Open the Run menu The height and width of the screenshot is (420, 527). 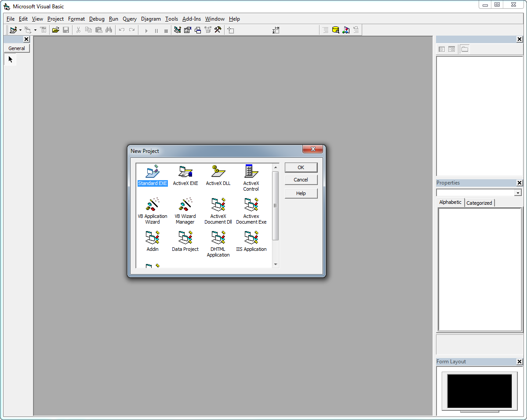click(x=113, y=19)
